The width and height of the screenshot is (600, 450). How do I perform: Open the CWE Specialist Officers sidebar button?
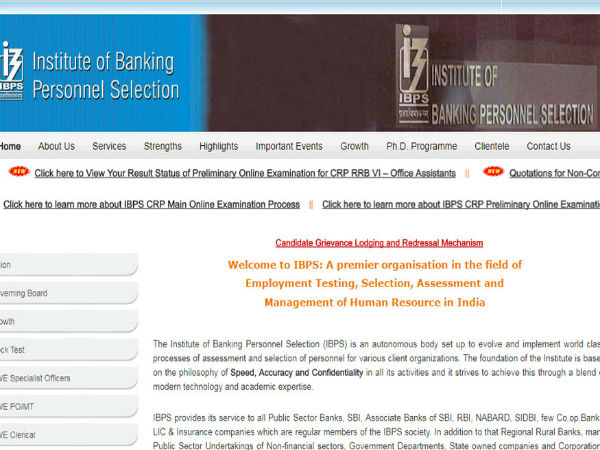[69, 378]
